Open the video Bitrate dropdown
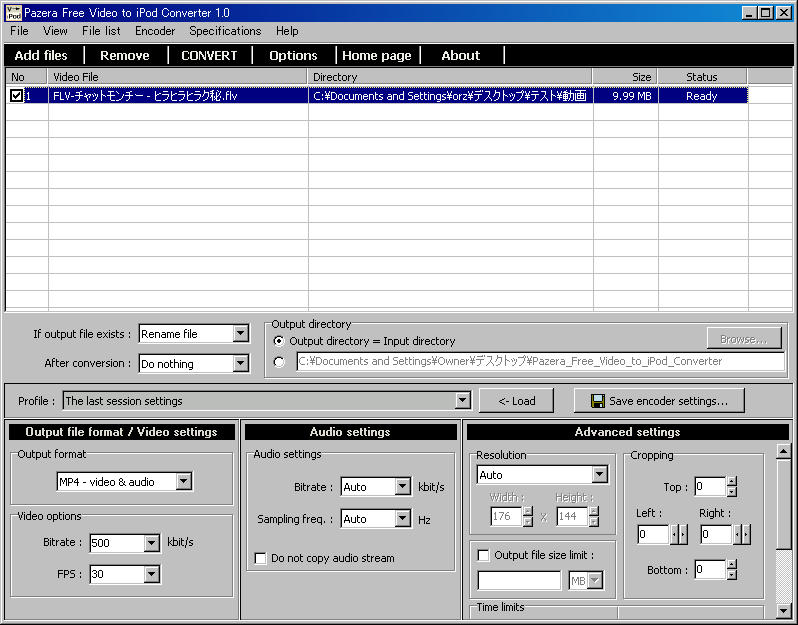Viewport: 798px width, 625px height. (151, 543)
